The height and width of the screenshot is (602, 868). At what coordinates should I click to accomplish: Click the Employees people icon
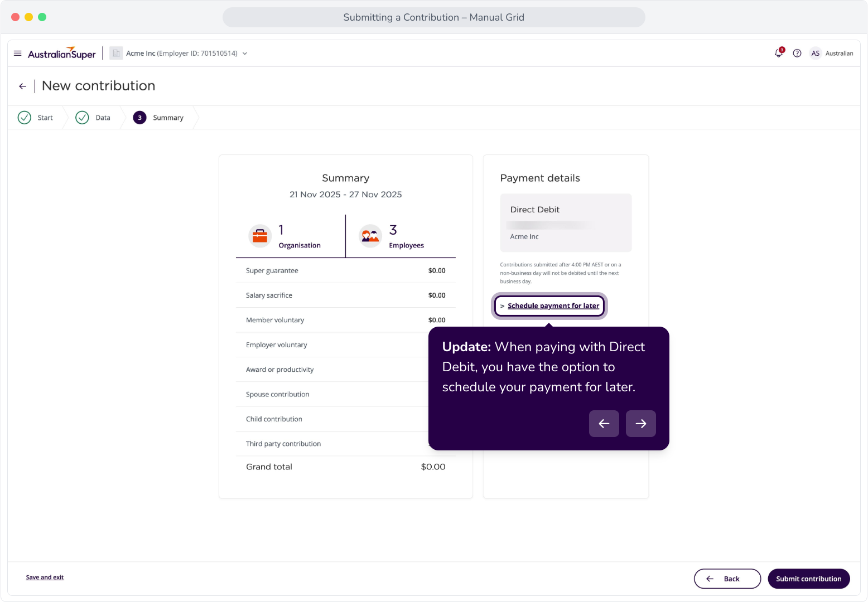[x=370, y=236]
